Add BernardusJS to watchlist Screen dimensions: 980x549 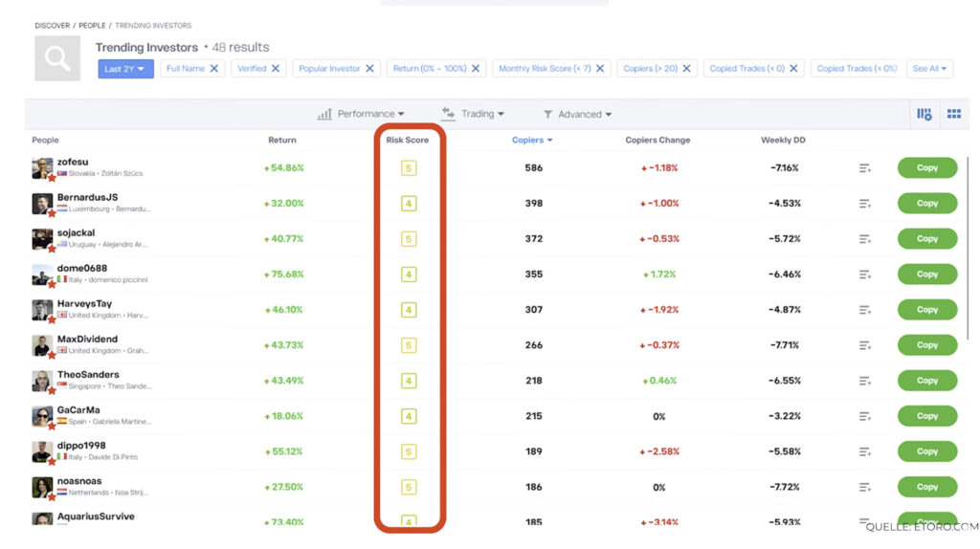tap(864, 204)
